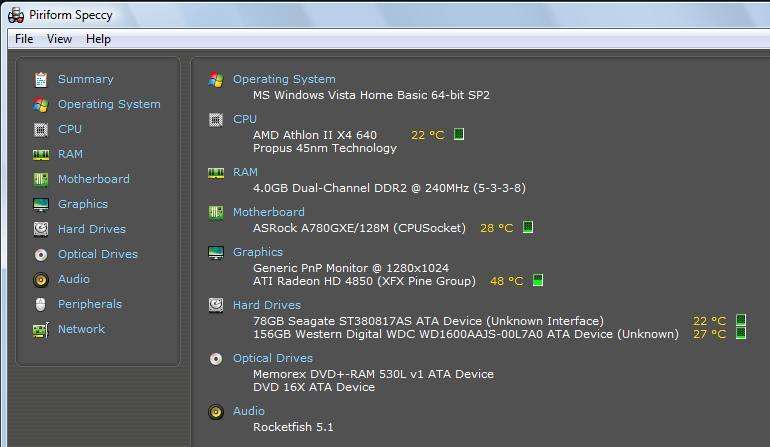The image size is (770, 447).
Task: Click the Windows flag icon in sidebar
Action: point(41,104)
